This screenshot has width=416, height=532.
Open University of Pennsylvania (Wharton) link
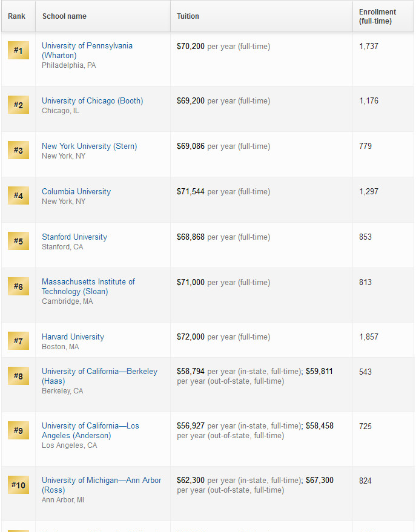[87, 50]
